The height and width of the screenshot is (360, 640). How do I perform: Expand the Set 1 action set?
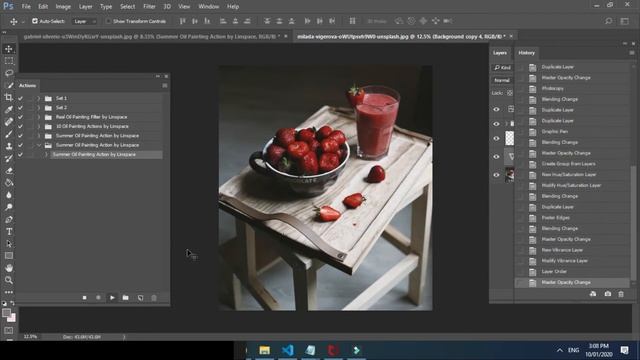tap(39, 98)
